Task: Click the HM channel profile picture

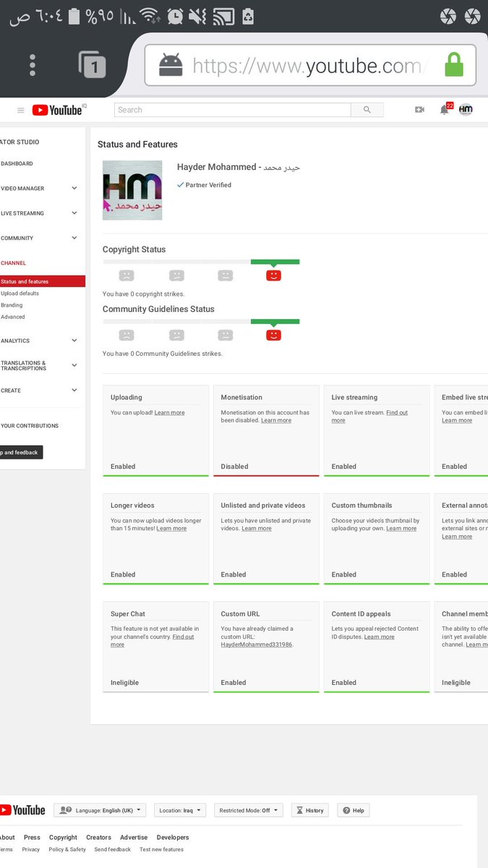Action: point(132,190)
